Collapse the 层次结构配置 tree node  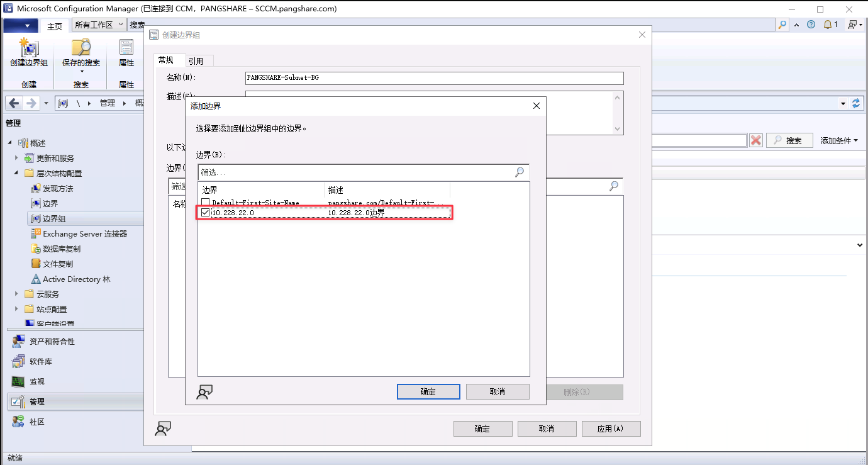(16, 173)
